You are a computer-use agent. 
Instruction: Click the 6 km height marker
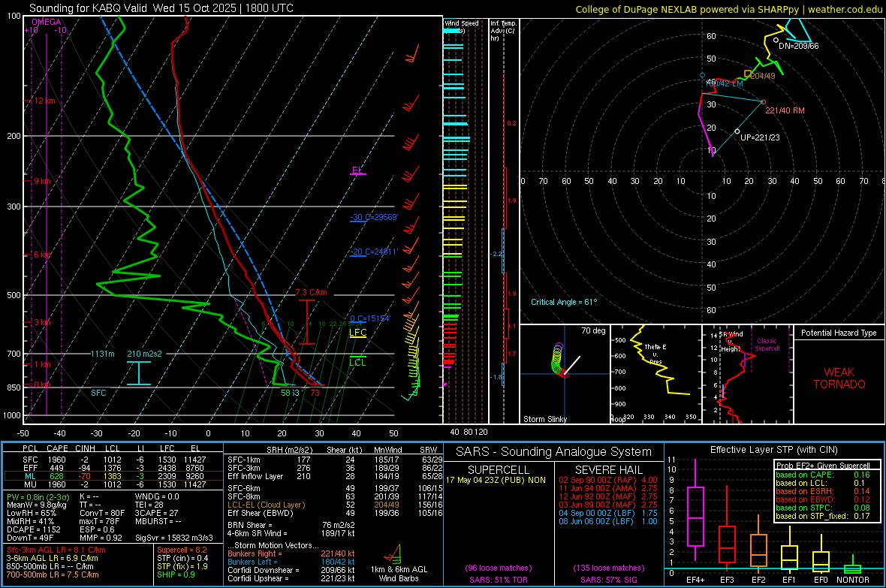point(41,255)
